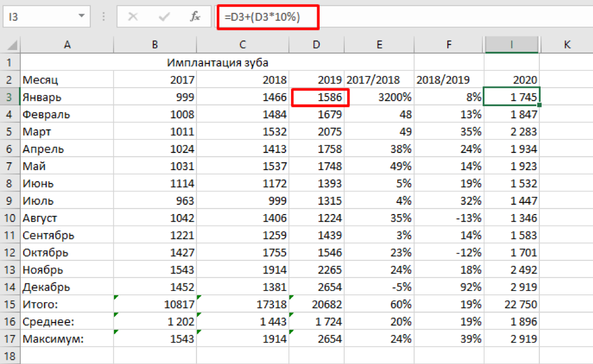The height and width of the screenshot is (364, 593).
Task: Select the average cell 1 443
Action: click(x=243, y=322)
